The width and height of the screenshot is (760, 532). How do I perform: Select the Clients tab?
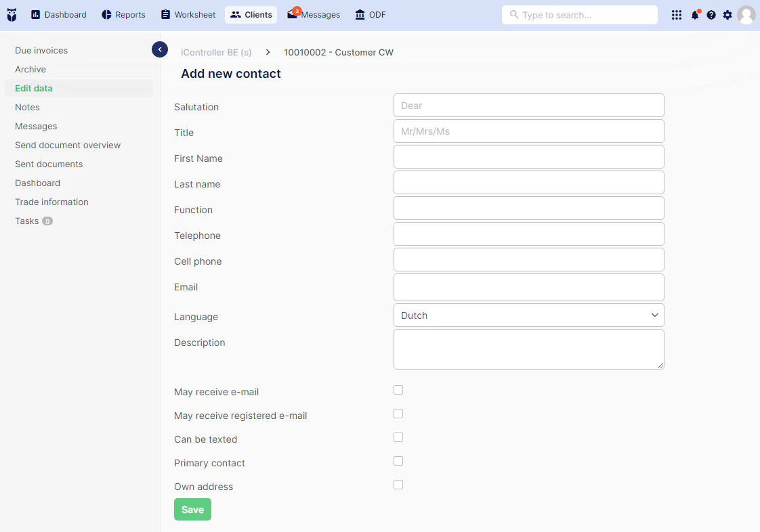click(251, 14)
